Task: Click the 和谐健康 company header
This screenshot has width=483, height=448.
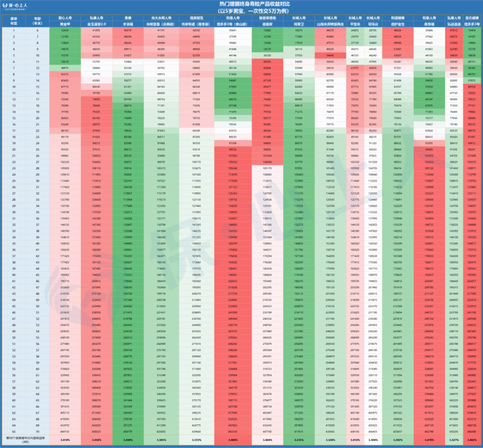Action: click(398, 18)
